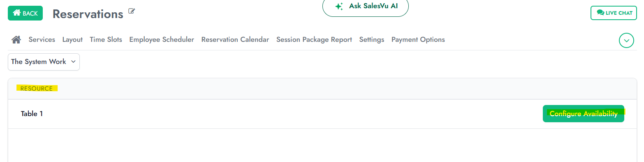Click the RESOURCE column header
The image size is (644, 162).
(37, 88)
